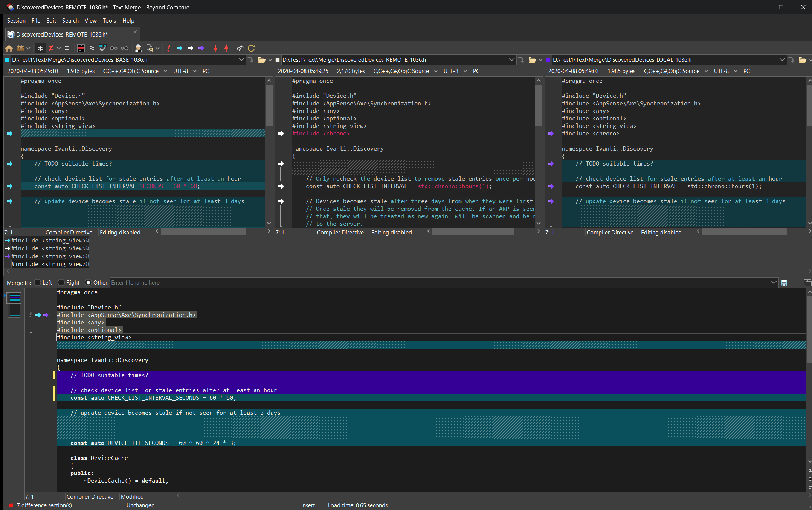The image size is (812, 510).
Task: Click the merge output overview thumbnail map
Action: [14, 305]
